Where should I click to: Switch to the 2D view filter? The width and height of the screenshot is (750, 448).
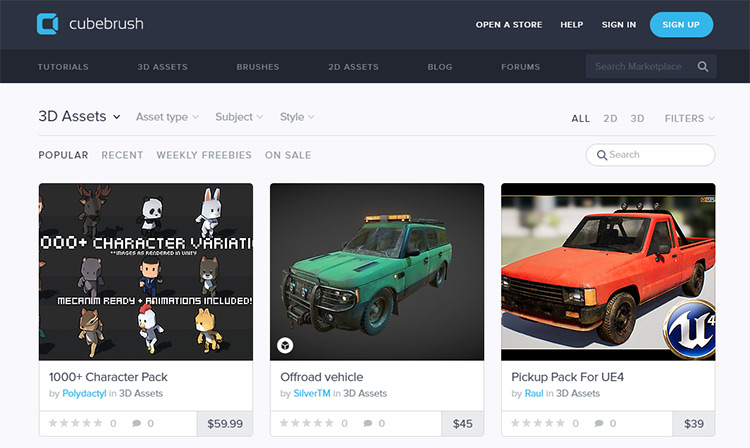point(610,119)
